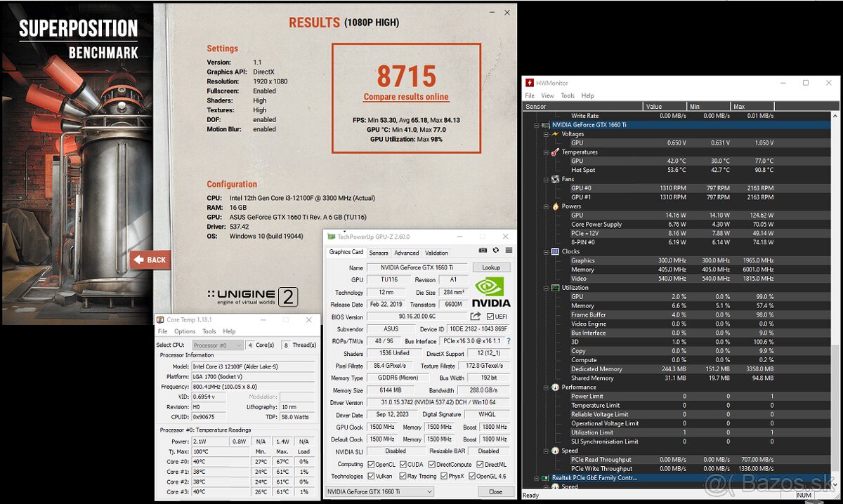
Task: Open the Compare results online link
Action: [405, 96]
